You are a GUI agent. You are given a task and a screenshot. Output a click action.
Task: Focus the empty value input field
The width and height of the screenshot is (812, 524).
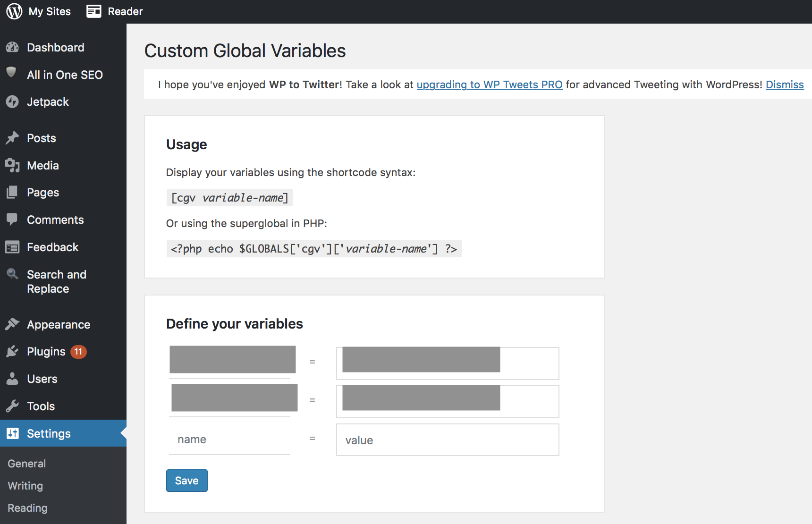448,440
